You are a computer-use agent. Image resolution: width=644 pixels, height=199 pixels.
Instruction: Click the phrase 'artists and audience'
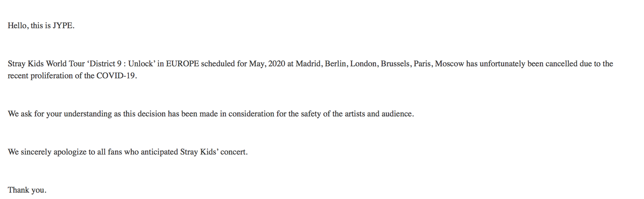coord(378,114)
